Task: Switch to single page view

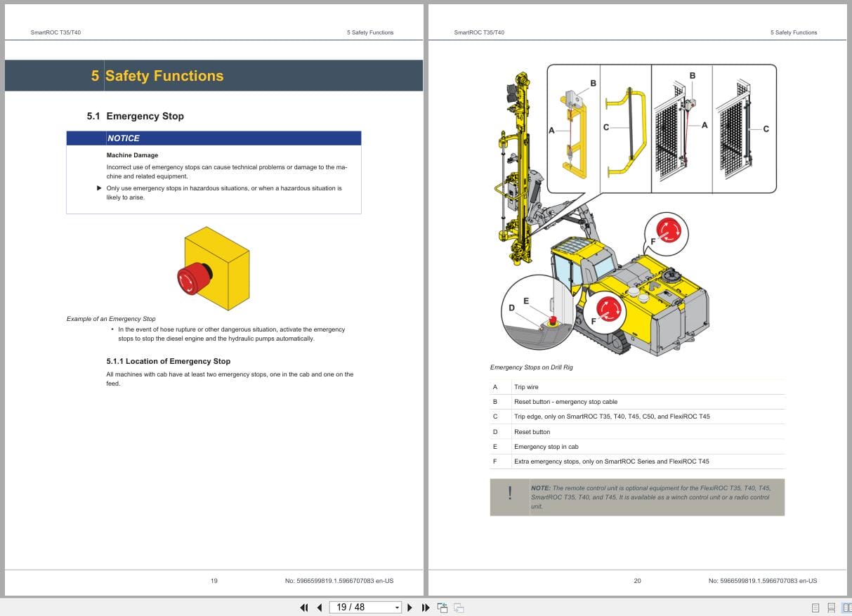Action: pyautogui.click(x=815, y=608)
